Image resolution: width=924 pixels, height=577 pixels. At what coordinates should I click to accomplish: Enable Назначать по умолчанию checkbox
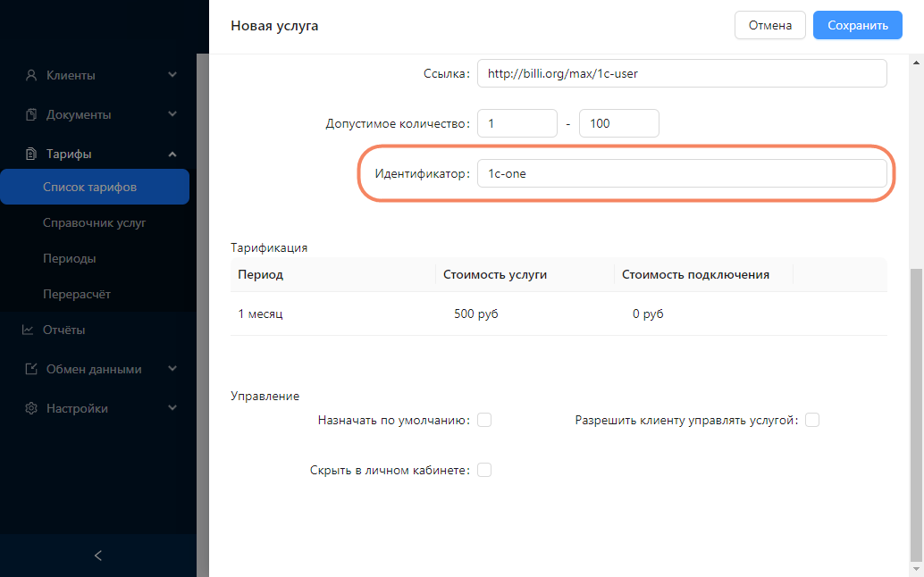tap(484, 420)
